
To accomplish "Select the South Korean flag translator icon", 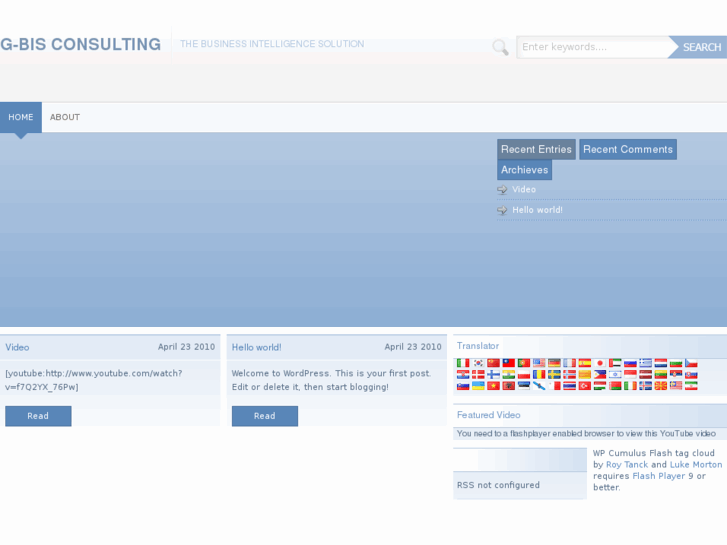I will pyautogui.click(x=478, y=363).
